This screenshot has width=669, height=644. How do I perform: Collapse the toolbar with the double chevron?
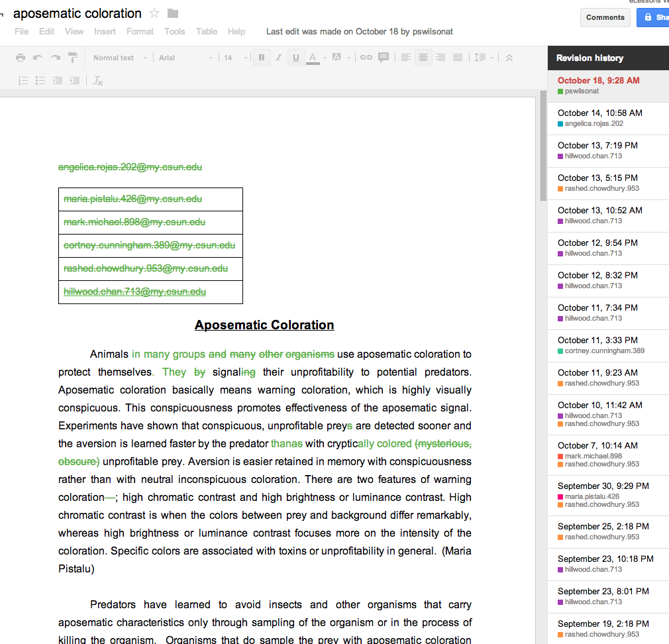(509, 58)
